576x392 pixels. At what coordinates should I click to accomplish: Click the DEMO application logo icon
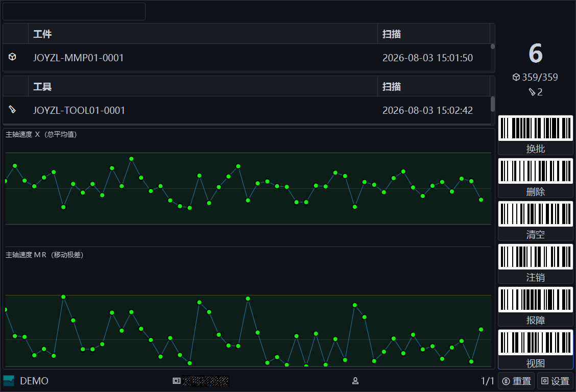tap(9, 381)
